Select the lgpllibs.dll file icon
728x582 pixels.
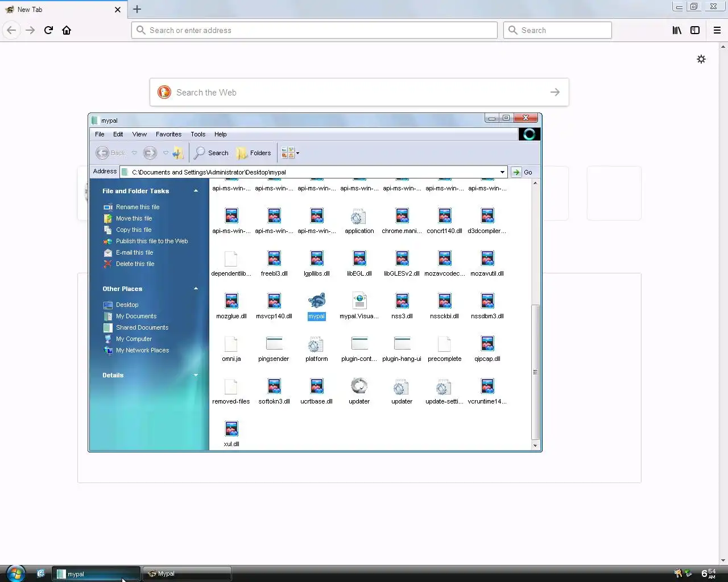[317, 258]
